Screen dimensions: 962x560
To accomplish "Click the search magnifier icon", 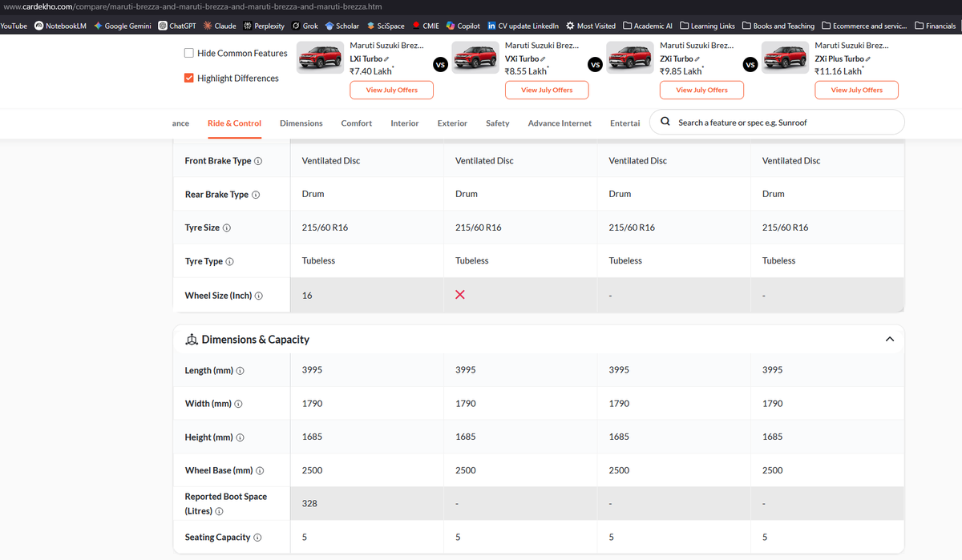I will [x=665, y=123].
